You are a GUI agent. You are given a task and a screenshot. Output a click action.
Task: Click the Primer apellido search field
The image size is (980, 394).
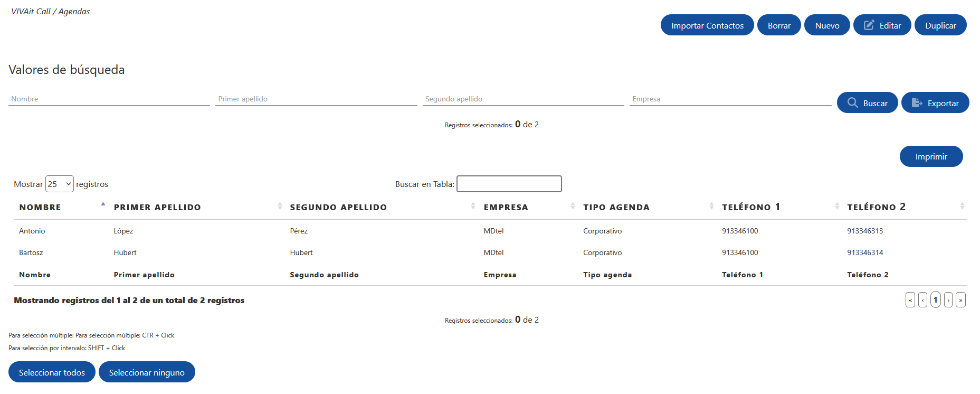316,99
